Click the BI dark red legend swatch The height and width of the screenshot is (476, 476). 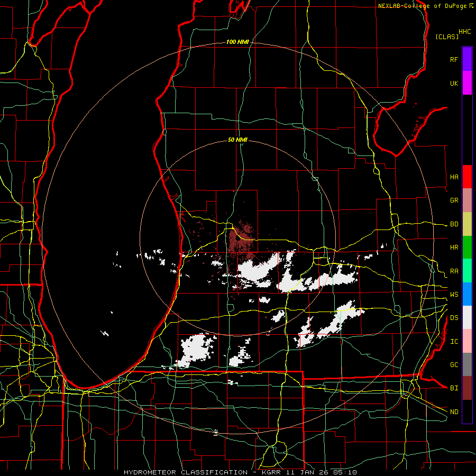(x=467, y=388)
